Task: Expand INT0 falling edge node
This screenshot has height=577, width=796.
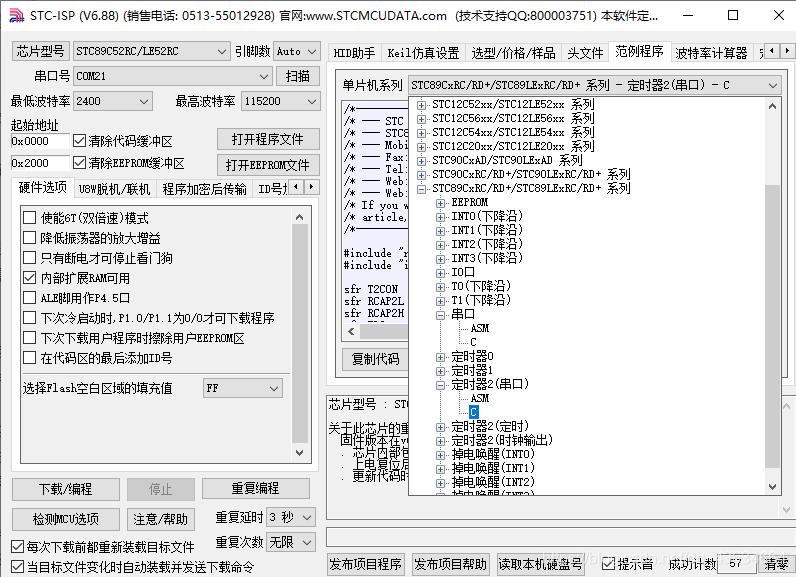Action: (x=440, y=217)
